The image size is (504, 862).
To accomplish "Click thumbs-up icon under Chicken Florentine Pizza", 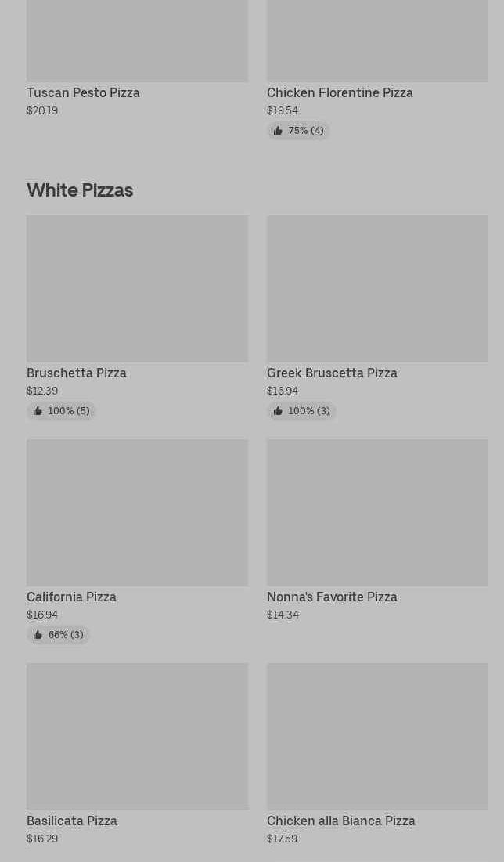I will click(278, 131).
